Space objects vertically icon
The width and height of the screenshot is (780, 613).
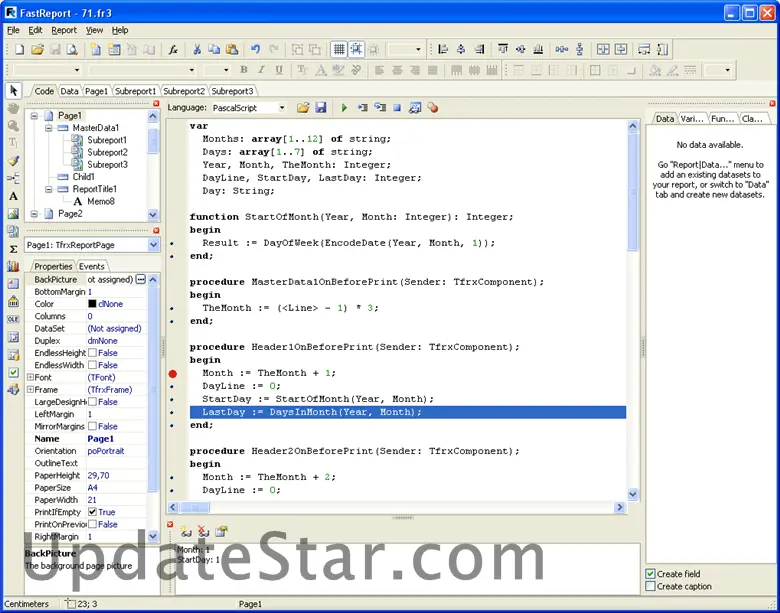pos(580,49)
